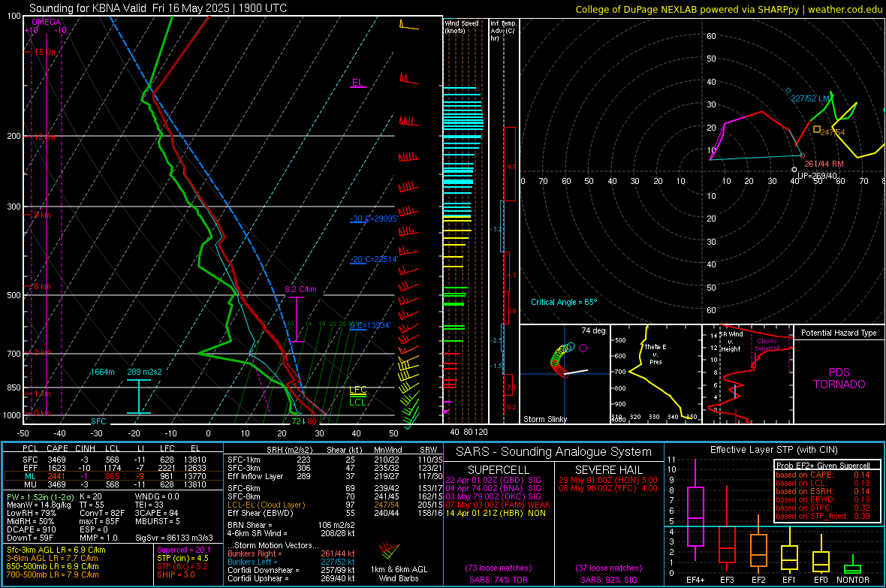Image resolution: width=886 pixels, height=588 pixels.
Task: Click the 'Bunkers Right' storm motion line
Action: pyautogui.click(x=291, y=554)
